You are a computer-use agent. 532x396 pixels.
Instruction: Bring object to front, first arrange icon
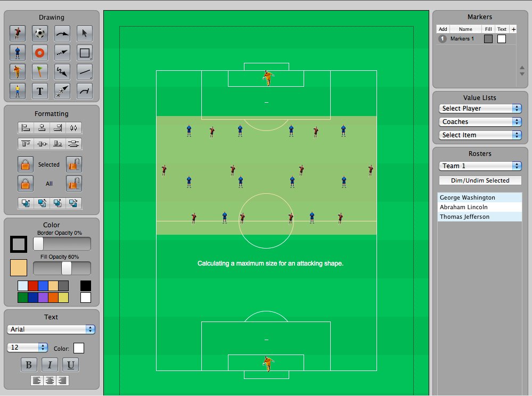[x=26, y=203]
